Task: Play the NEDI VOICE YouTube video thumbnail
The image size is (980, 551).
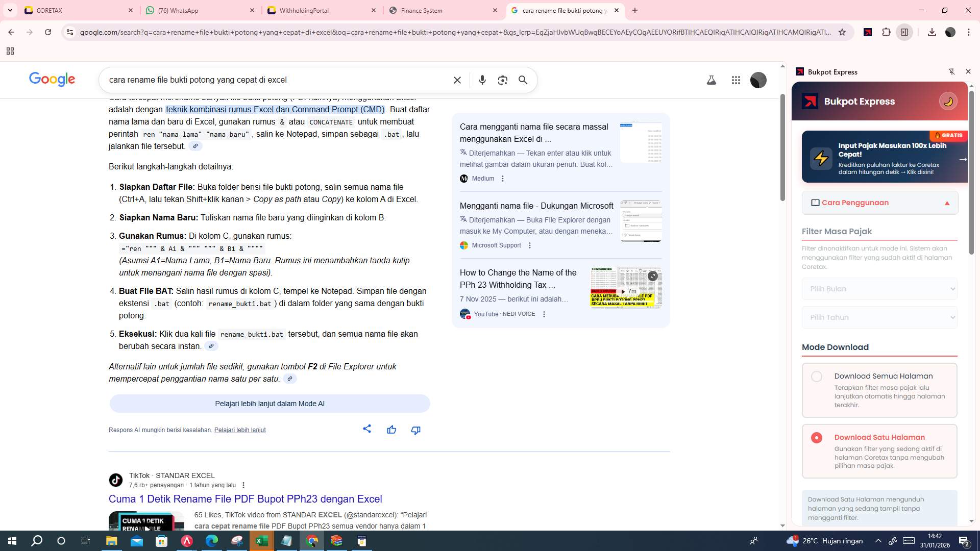Action: [626, 287]
